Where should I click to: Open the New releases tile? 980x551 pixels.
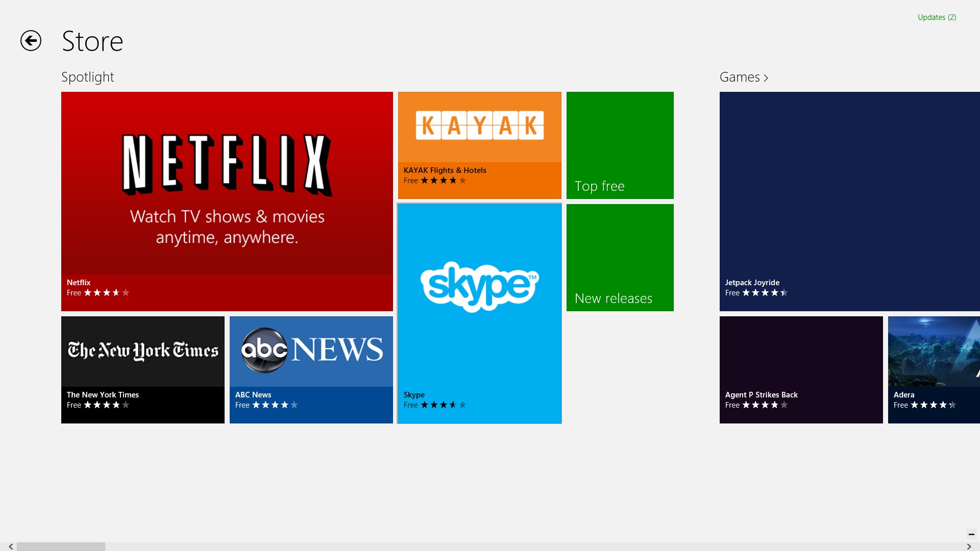pos(620,258)
